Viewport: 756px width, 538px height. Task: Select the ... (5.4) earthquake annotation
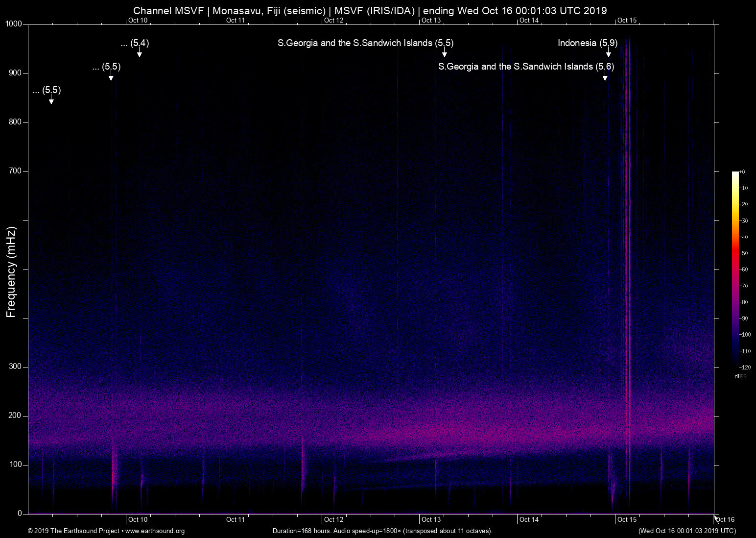(x=135, y=43)
